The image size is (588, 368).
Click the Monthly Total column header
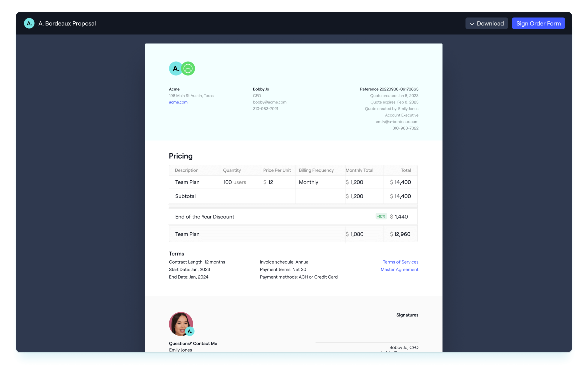(x=359, y=170)
